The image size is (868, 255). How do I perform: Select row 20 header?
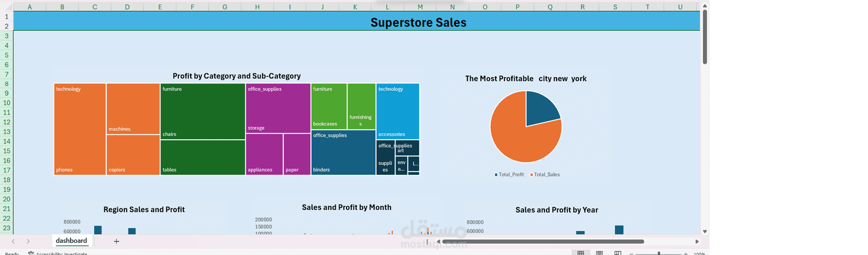[6, 199]
